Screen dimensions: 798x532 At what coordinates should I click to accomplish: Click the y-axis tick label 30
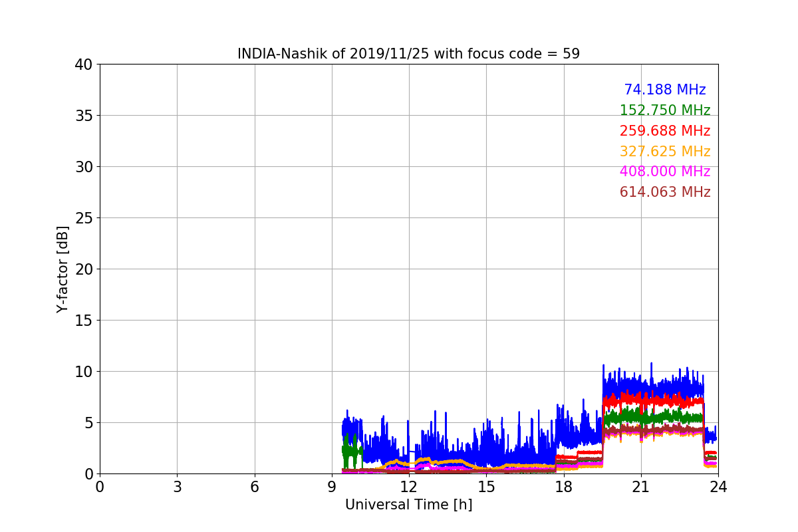pos(84,167)
